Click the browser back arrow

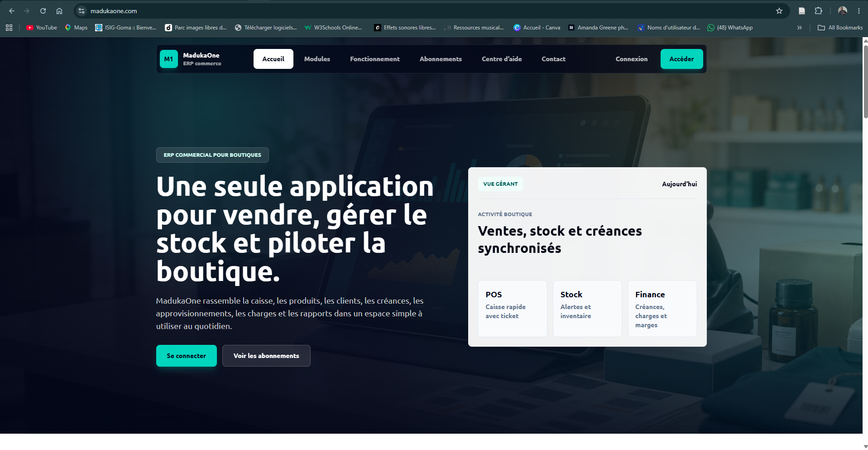[x=12, y=11]
